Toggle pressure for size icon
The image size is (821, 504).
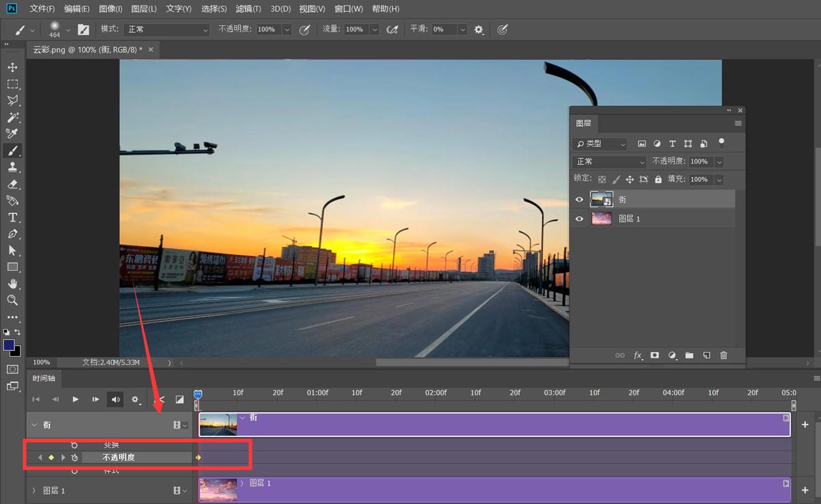click(502, 29)
